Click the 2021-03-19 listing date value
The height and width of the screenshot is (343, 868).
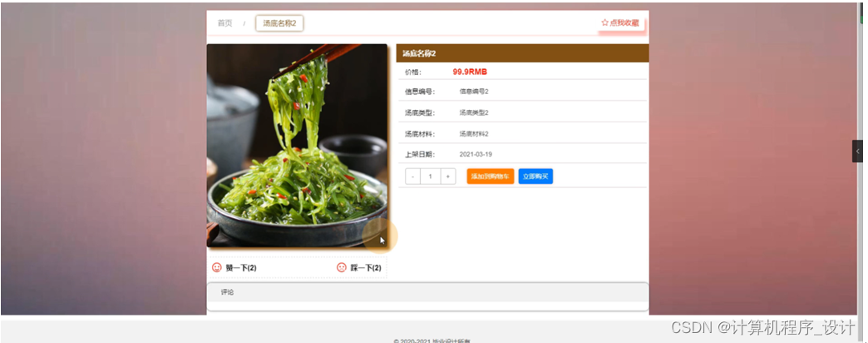476,155
